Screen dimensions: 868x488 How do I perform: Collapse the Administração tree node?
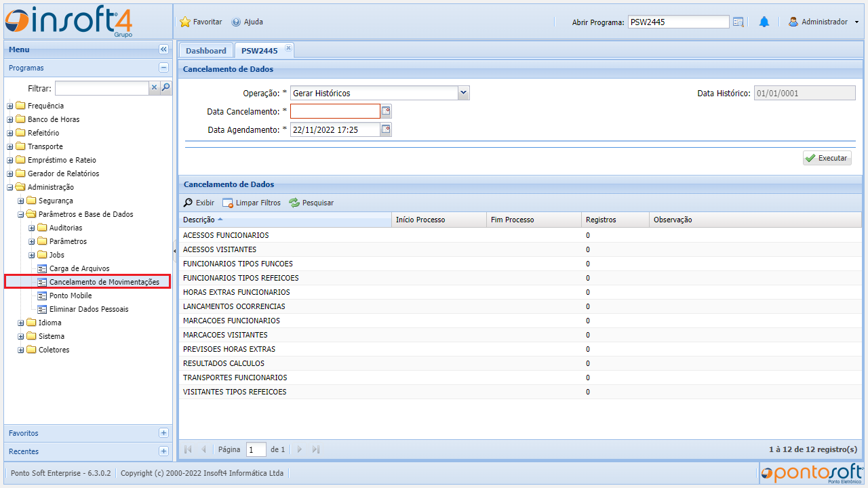click(10, 187)
